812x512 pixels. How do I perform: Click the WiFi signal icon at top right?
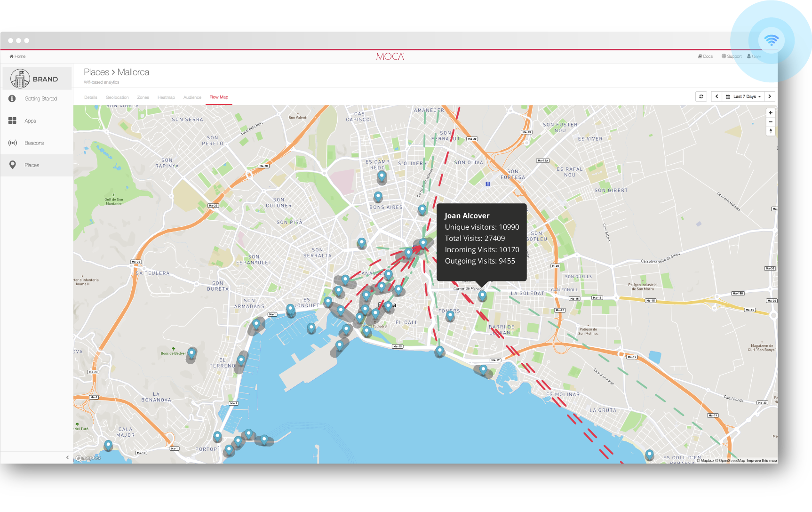click(x=772, y=40)
